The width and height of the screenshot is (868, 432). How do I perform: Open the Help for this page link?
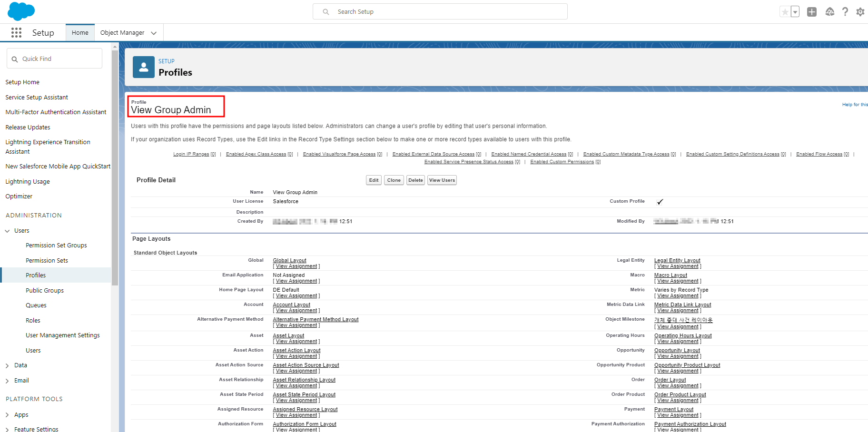click(855, 105)
